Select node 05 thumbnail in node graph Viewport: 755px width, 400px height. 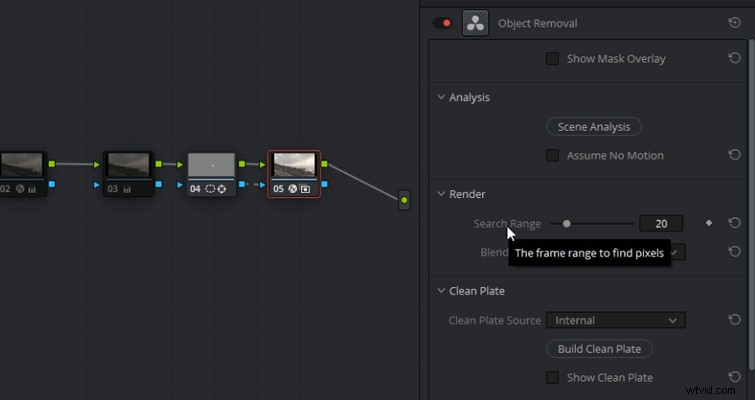(x=294, y=165)
